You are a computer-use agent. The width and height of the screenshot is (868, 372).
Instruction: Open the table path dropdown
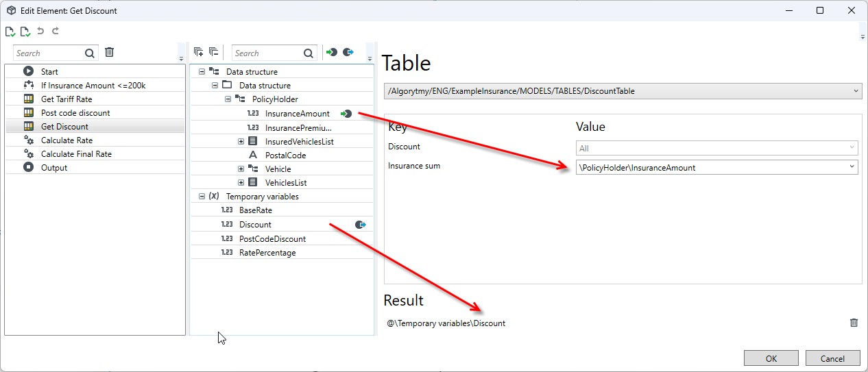(856, 90)
